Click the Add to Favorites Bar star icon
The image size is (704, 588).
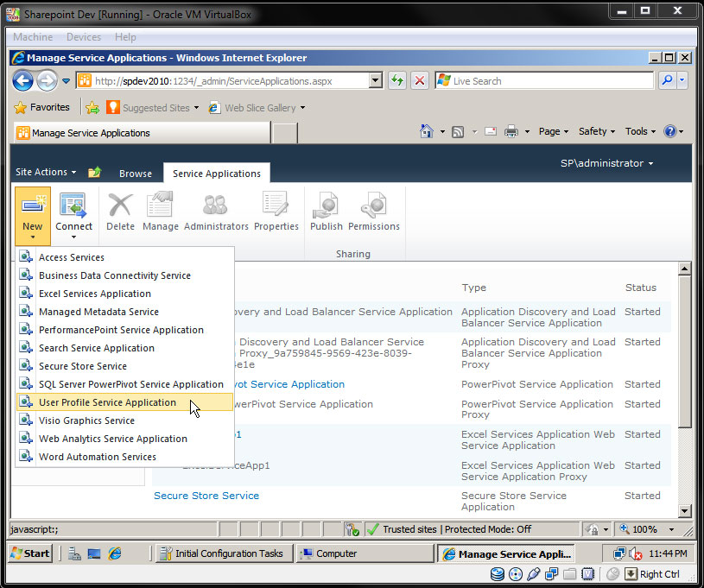(x=92, y=107)
